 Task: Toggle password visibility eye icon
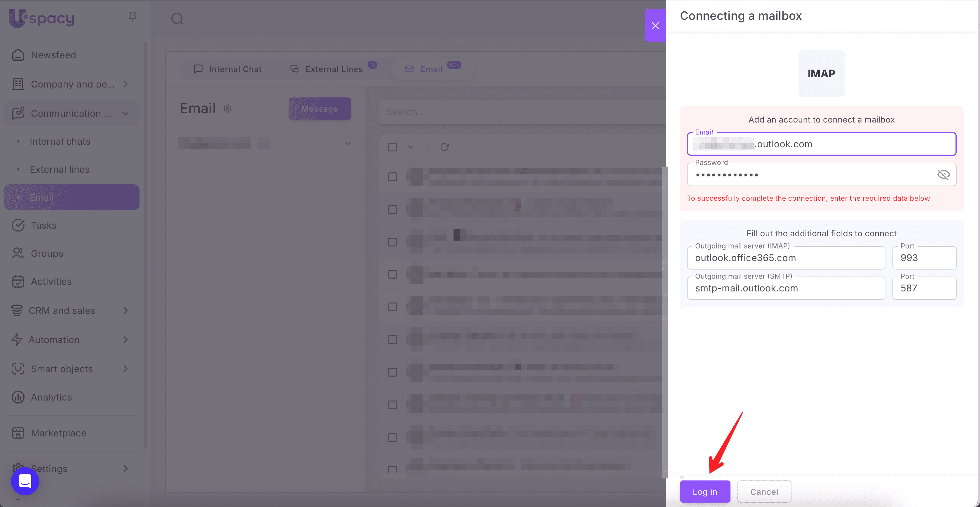tap(944, 174)
